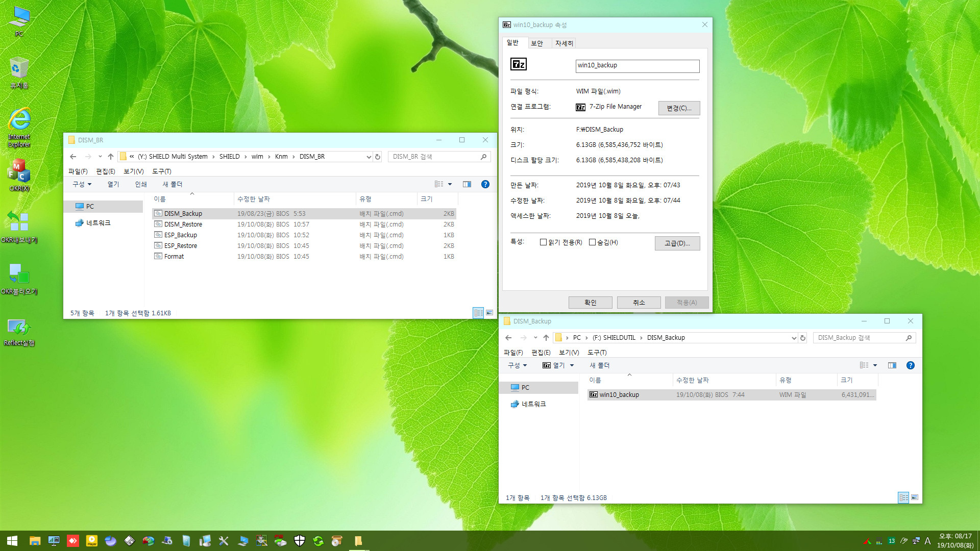Expand the 구성 dropdown in DISM_BR
The image size is (980, 551).
[82, 184]
